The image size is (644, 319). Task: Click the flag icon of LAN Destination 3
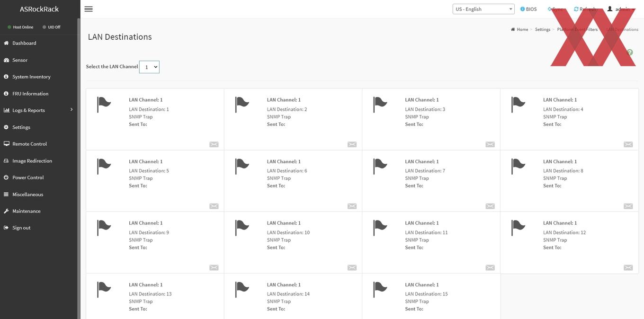[380, 105]
